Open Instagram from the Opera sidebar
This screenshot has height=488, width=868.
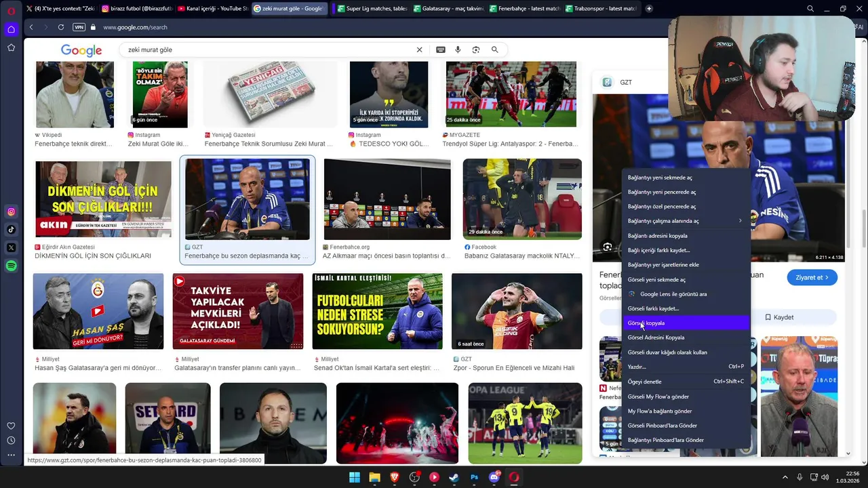[11, 212]
